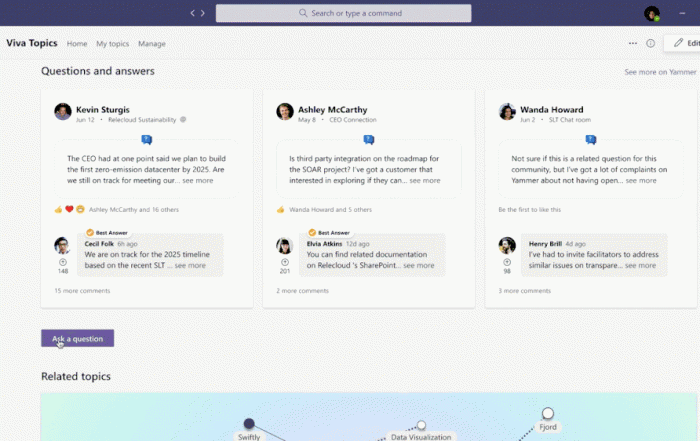Expand Ashley McCarthy question with see more
This screenshot has height=441, width=700.
(425, 180)
